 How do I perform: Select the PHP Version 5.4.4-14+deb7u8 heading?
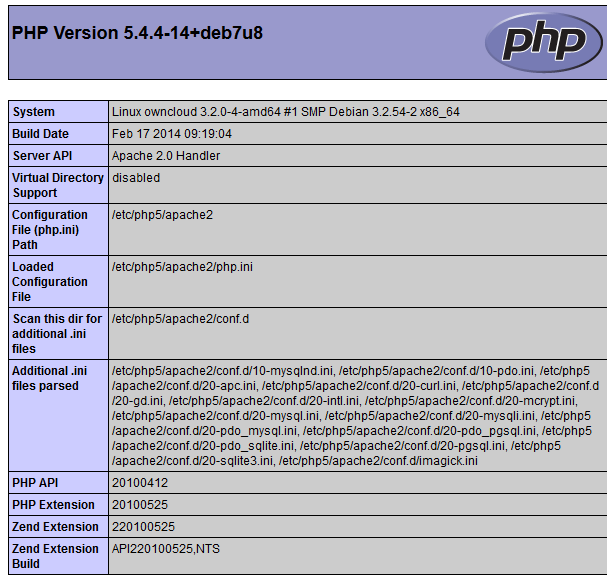(137, 33)
